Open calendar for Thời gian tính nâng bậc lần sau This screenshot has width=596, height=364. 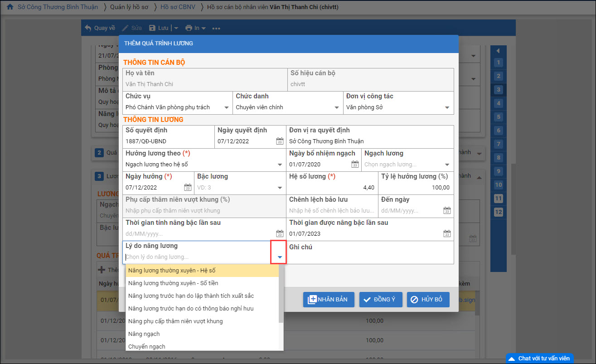point(280,234)
